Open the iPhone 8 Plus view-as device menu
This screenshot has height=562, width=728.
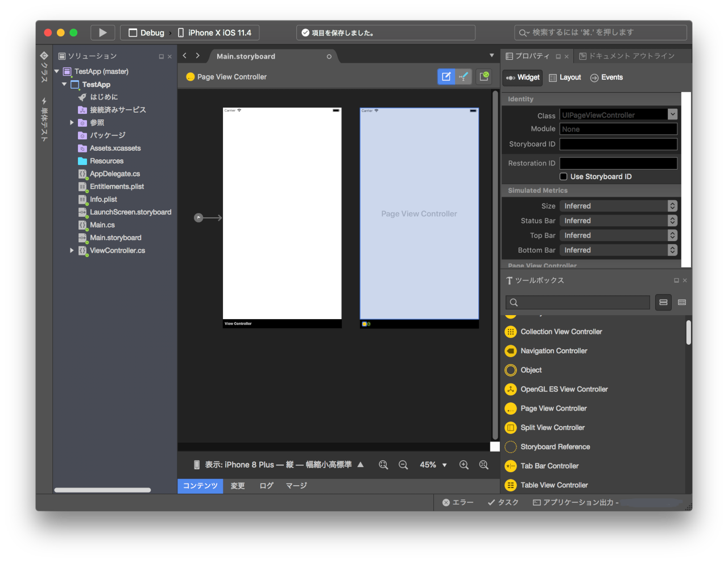coord(279,465)
